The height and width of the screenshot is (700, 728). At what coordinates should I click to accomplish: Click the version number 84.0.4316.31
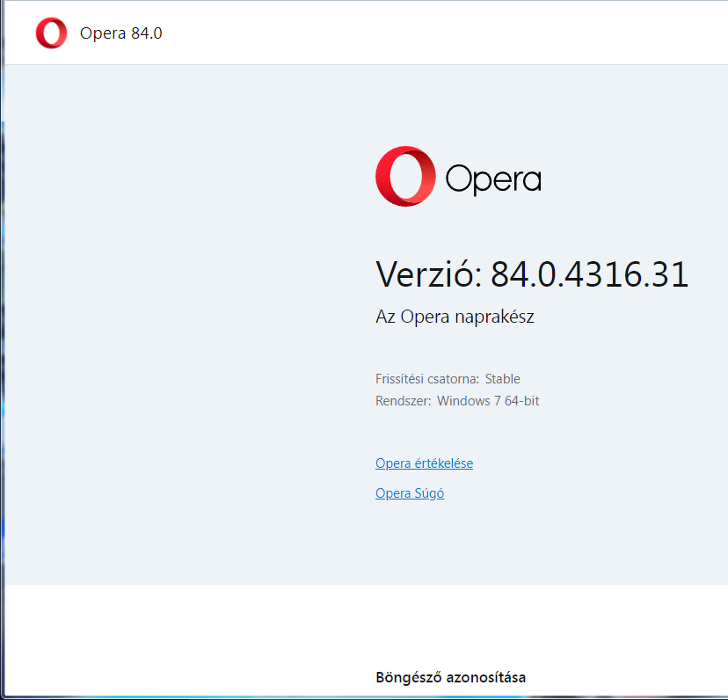pyautogui.click(x=589, y=274)
